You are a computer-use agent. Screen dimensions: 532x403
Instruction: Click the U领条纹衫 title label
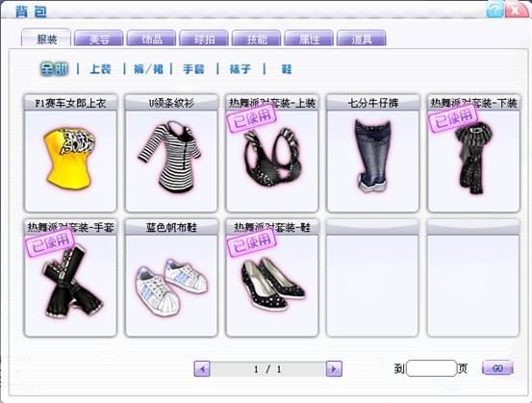pyautogui.click(x=171, y=103)
